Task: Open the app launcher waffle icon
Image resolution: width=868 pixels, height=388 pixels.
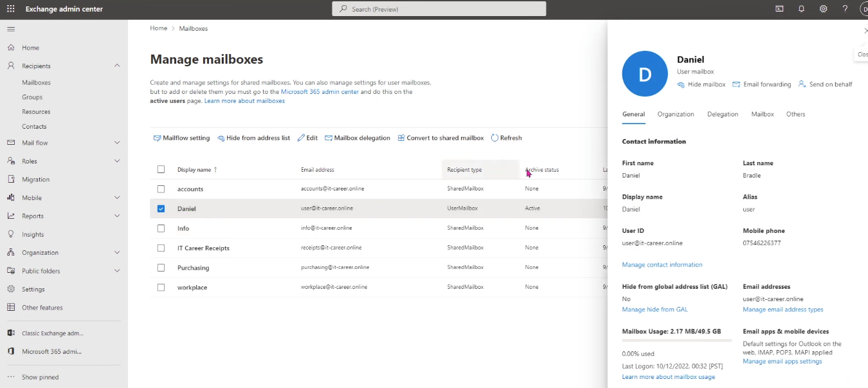Action: (x=10, y=9)
